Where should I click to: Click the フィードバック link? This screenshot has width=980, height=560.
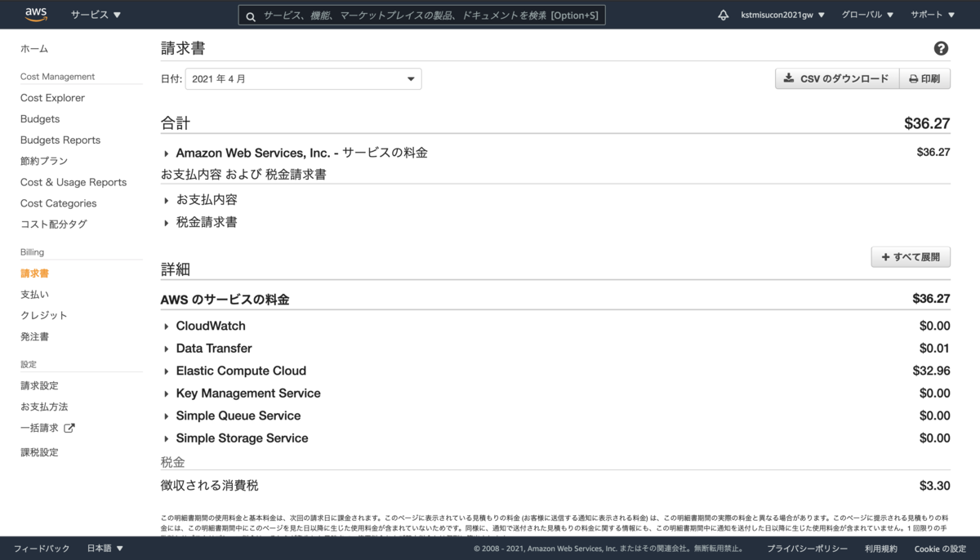[x=42, y=549]
